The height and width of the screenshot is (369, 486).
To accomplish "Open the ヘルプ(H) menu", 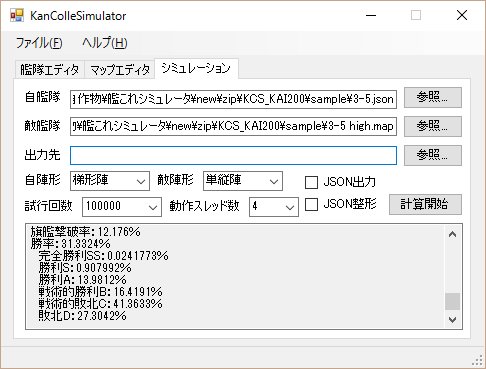I will (x=105, y=43).
